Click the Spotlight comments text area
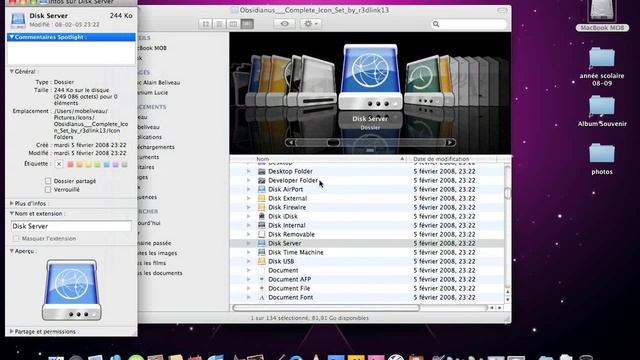Image resolution: width=640 pixels, height=360 pixels. click(71, 53)
